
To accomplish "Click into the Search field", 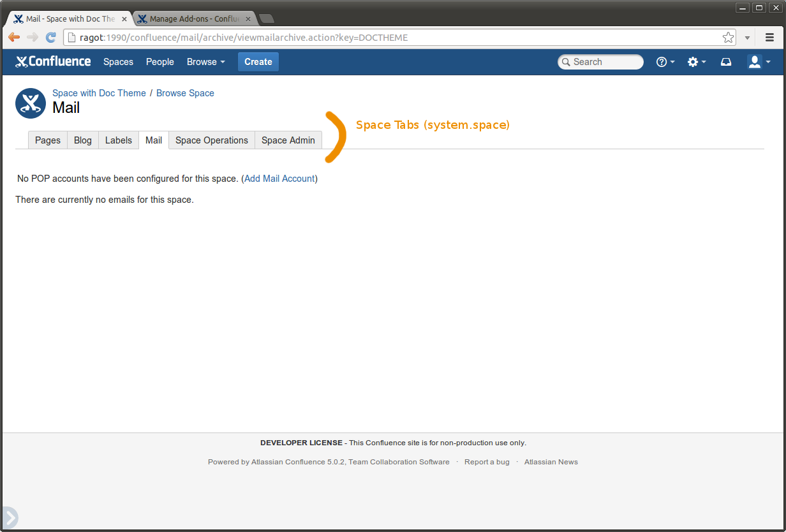I will (x=605, y=62).
